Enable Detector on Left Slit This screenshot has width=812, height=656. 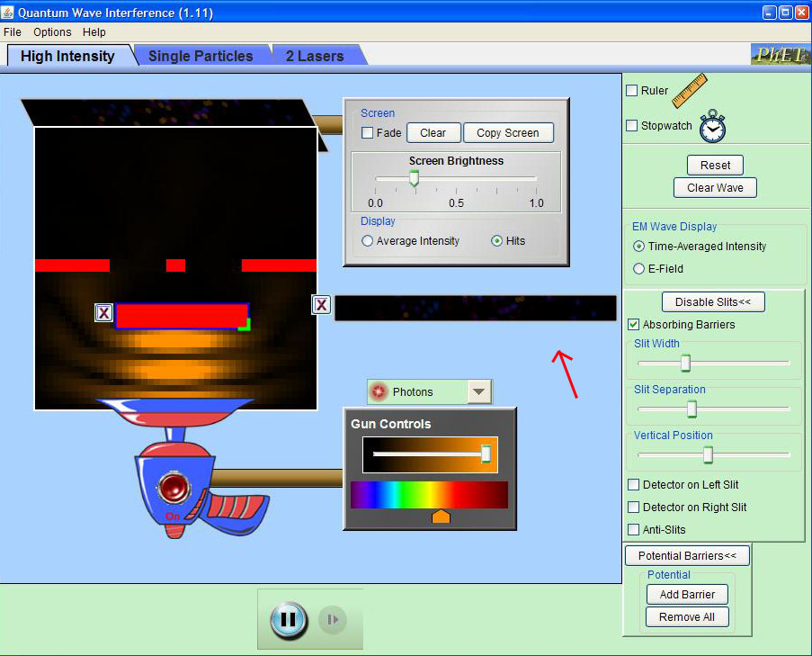(x=633, y=484)
